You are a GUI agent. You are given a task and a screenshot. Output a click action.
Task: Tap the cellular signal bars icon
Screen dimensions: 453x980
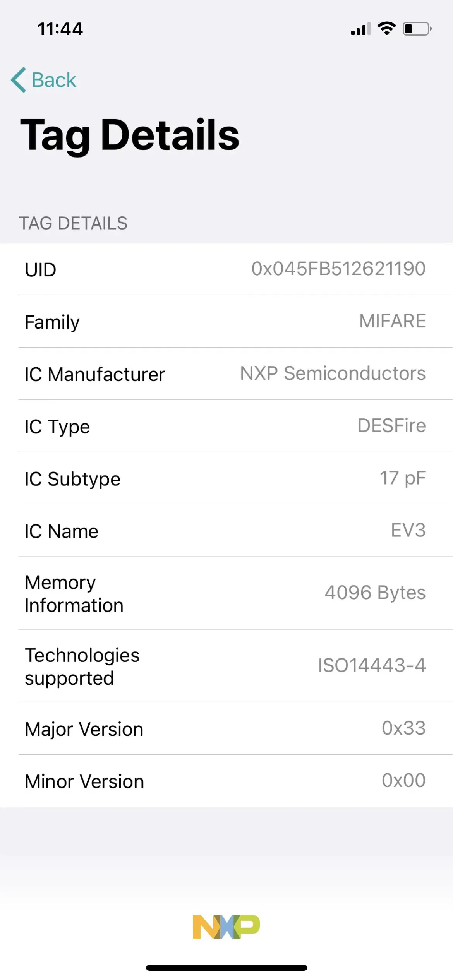361,29
